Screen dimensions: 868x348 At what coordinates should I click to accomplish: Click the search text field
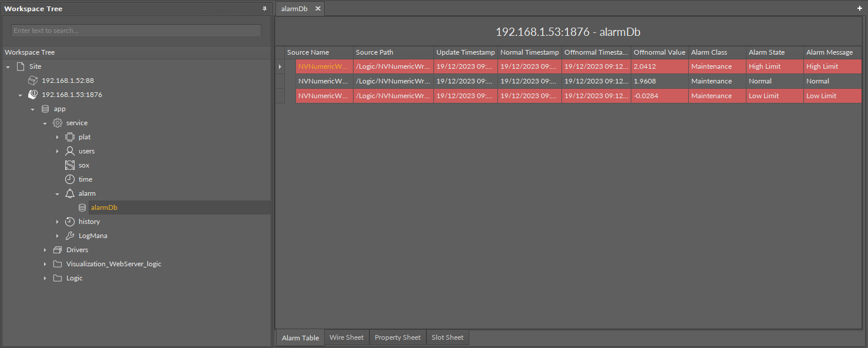coord(135,30)
